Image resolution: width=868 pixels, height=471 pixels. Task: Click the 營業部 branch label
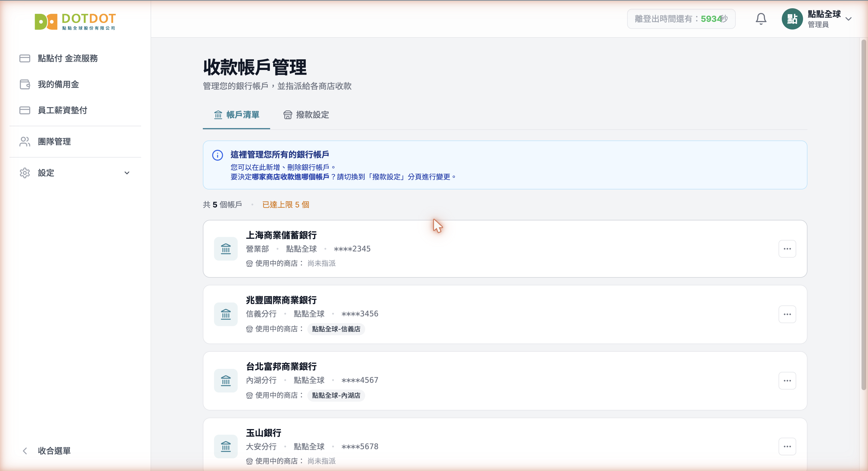click(x=257, y=249)
